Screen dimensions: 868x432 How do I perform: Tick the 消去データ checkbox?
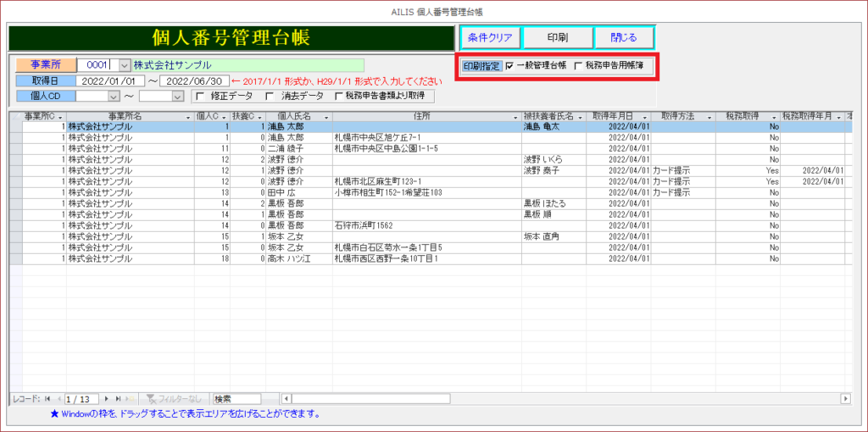tap(270, 96)
